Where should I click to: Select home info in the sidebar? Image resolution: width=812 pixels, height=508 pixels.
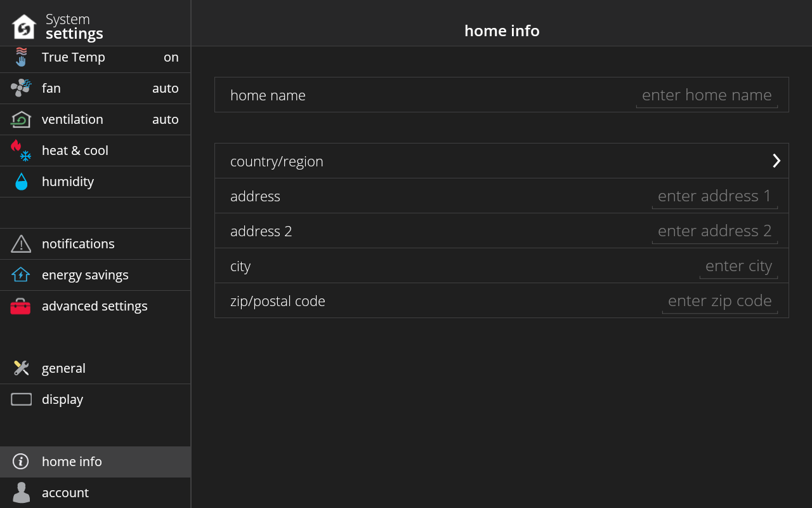click(x=95, y=462)
